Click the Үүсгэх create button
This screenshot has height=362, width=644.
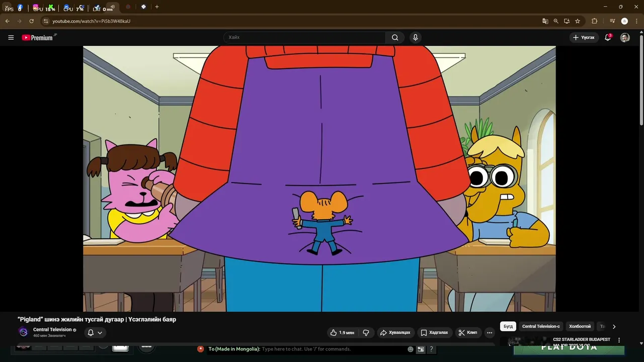click(584, 37)
